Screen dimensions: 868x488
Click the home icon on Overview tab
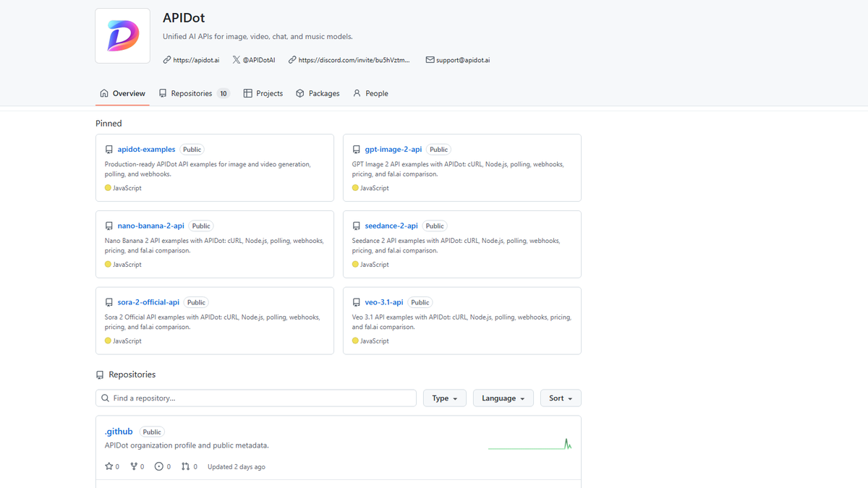pyautogui.click(x=104, y=93)
